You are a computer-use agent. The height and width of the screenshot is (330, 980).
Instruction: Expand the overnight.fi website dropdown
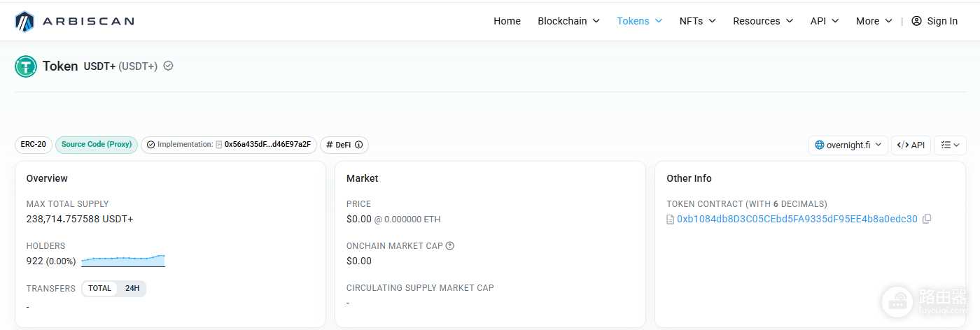(x=848, y=145)
